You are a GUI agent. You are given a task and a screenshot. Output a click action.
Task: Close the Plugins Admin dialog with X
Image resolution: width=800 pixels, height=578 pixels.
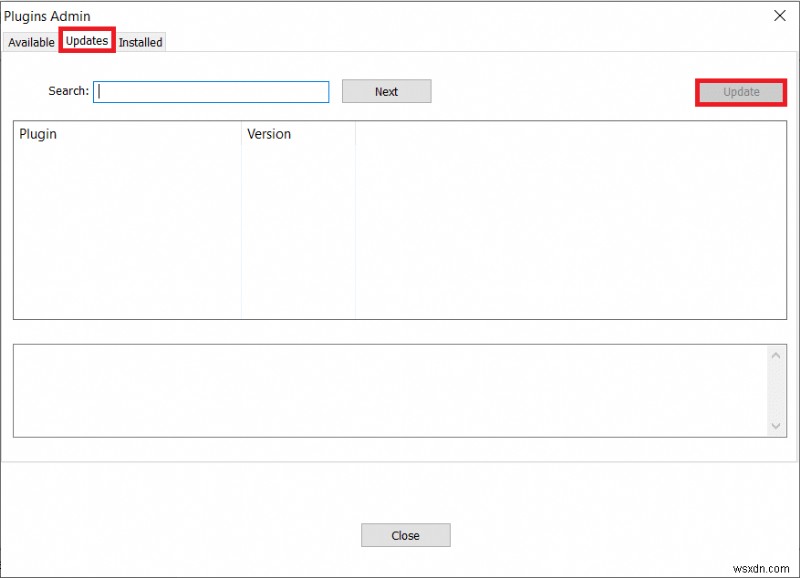(782, 16)
